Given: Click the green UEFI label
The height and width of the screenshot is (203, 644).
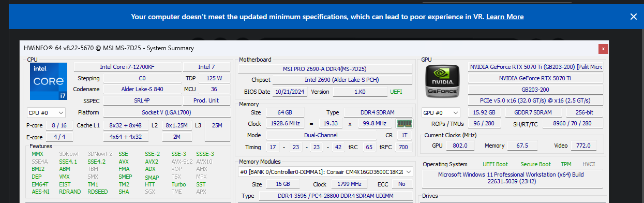Looking at the screenshot, I should (x=396, y=92).
